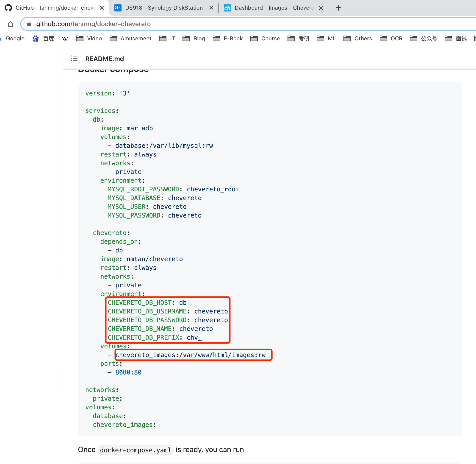The image size is (476, 464).
Task: Click the OCR bookmark folder icon
Action: pos(383,39)
